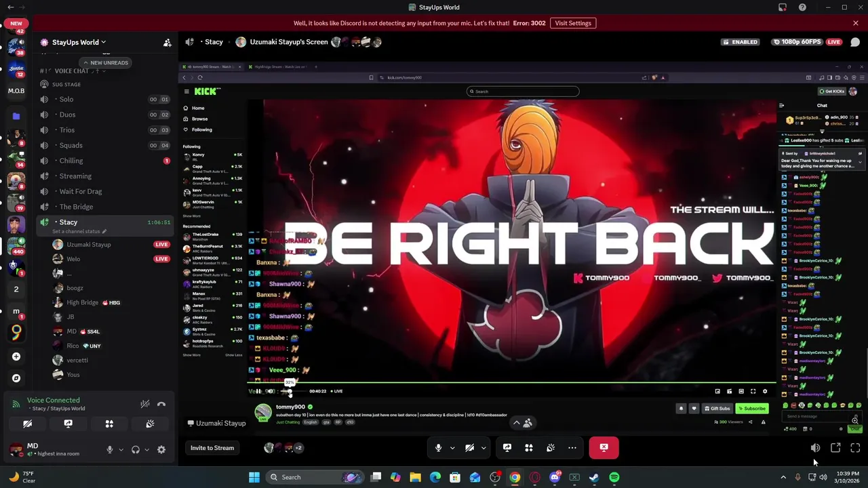The image size is (868, 488).
Task: Select vercetti in voice members
Action: tap(111, 360)
